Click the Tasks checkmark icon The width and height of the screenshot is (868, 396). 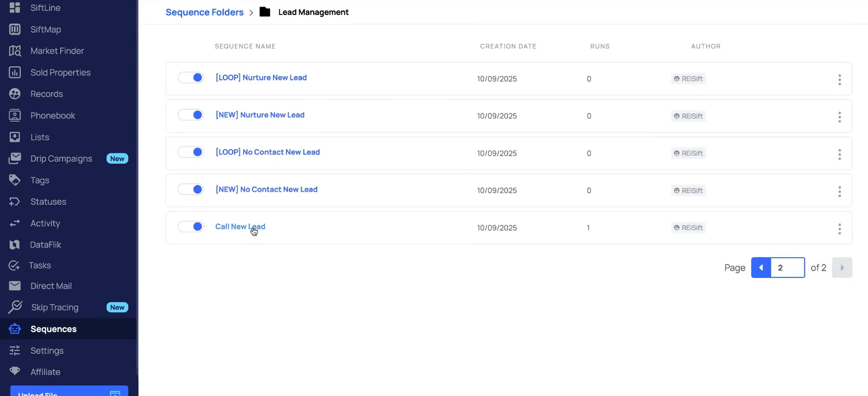(x=14, y=265)
